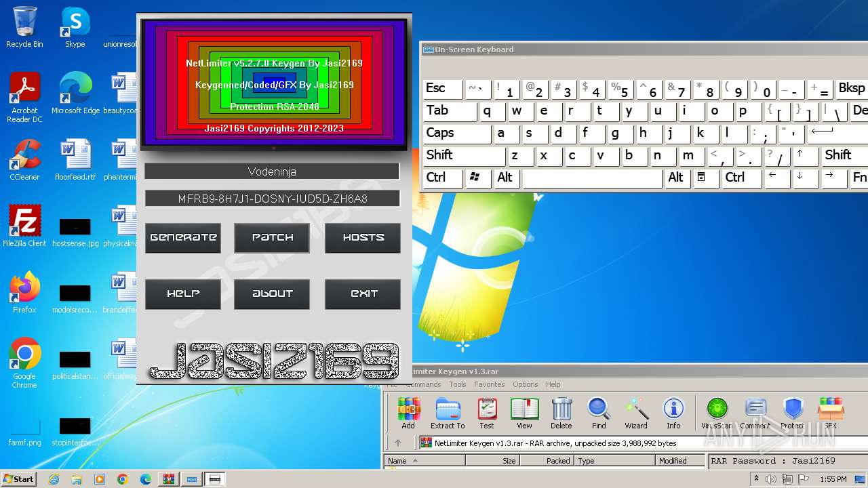
Task: Click the menu key on On-Screen Keyboard
Action: [x=705, y=178]
